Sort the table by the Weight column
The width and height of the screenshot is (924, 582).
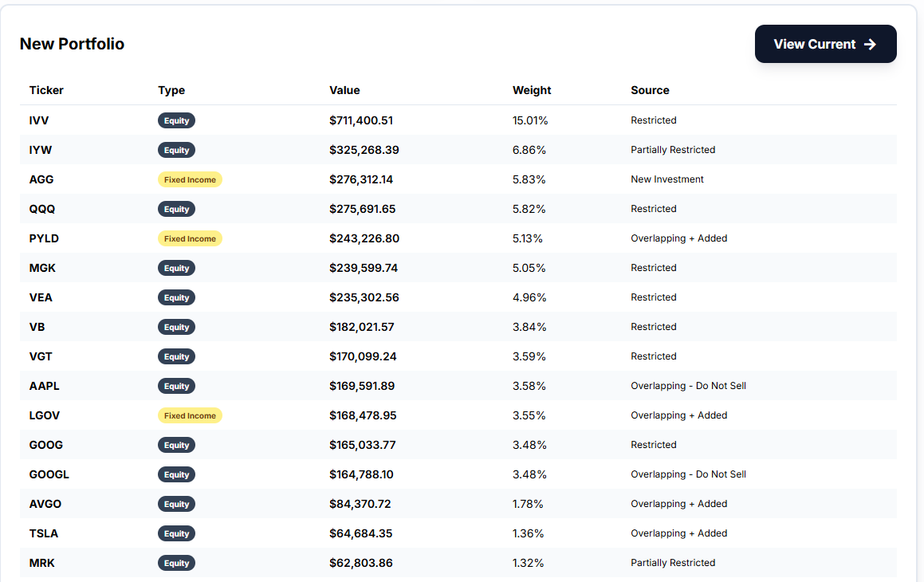click(x=532, y=90)
